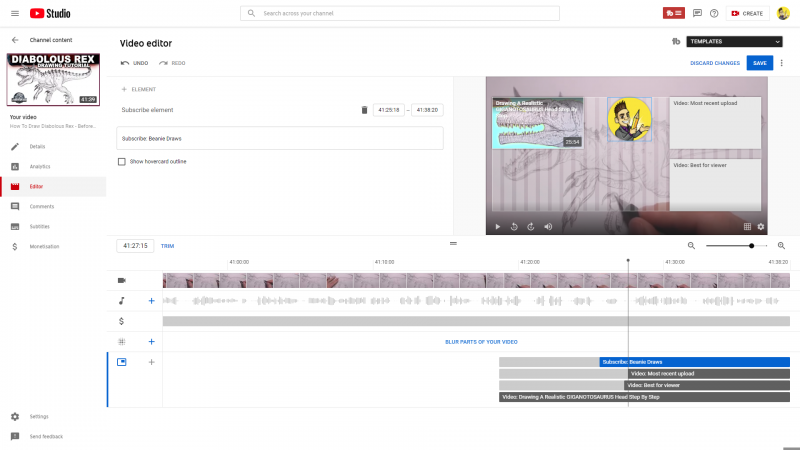Viewport: 800px width, 450px height.
Task: Mute the preview player volume
Action: tap(548, 226)
